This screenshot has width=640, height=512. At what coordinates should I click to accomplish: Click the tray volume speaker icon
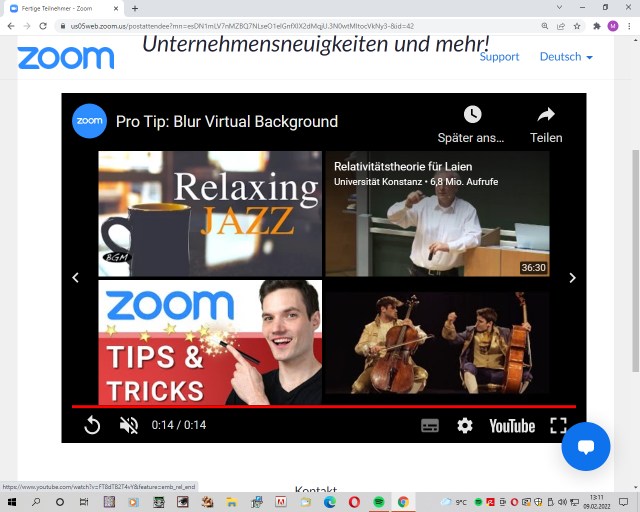point(562,502)
